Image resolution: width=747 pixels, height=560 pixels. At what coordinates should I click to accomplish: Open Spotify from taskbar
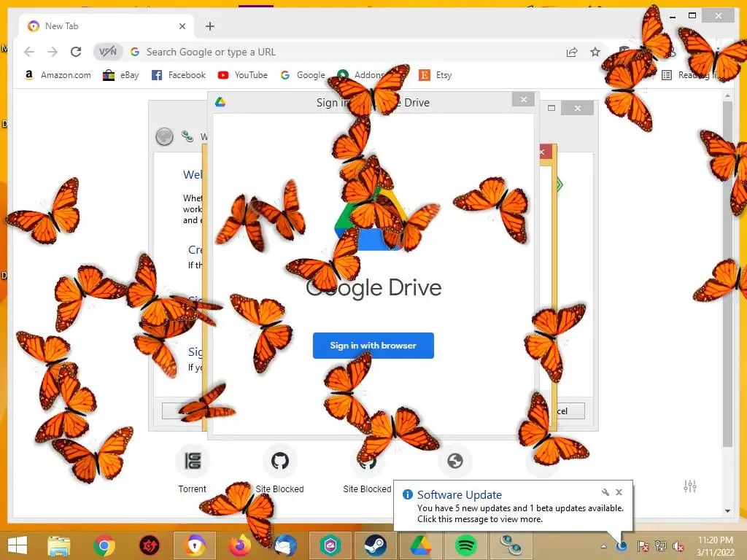pyautogui.click(x=466, y=545)
